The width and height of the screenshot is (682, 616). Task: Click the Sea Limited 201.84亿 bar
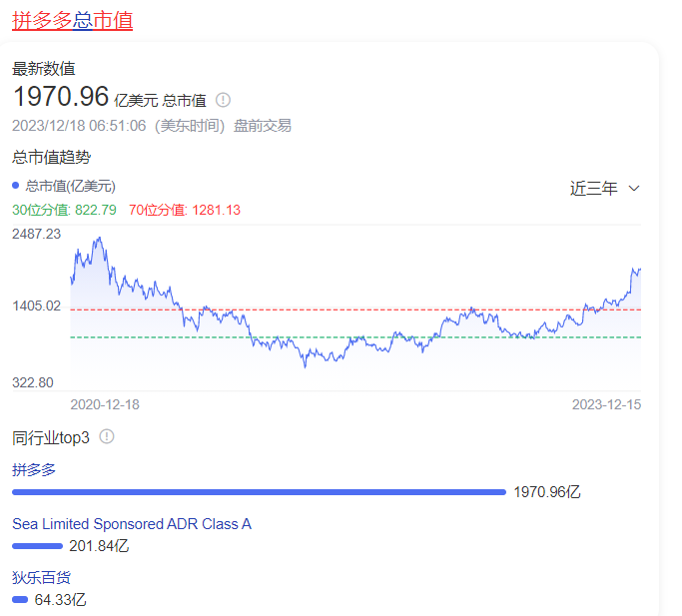coord(37,546)
